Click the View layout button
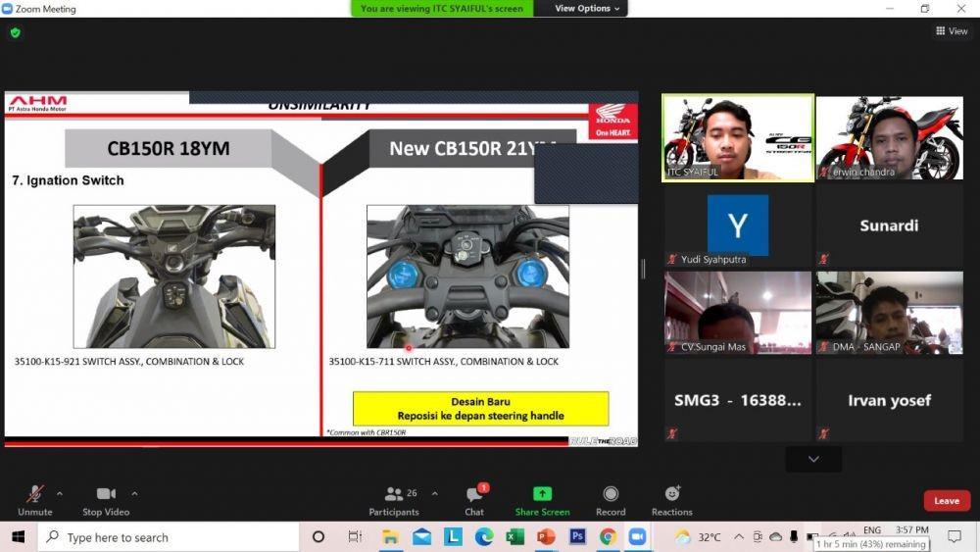Viewport: 980px width, 552px height. (x=952, y=30)
